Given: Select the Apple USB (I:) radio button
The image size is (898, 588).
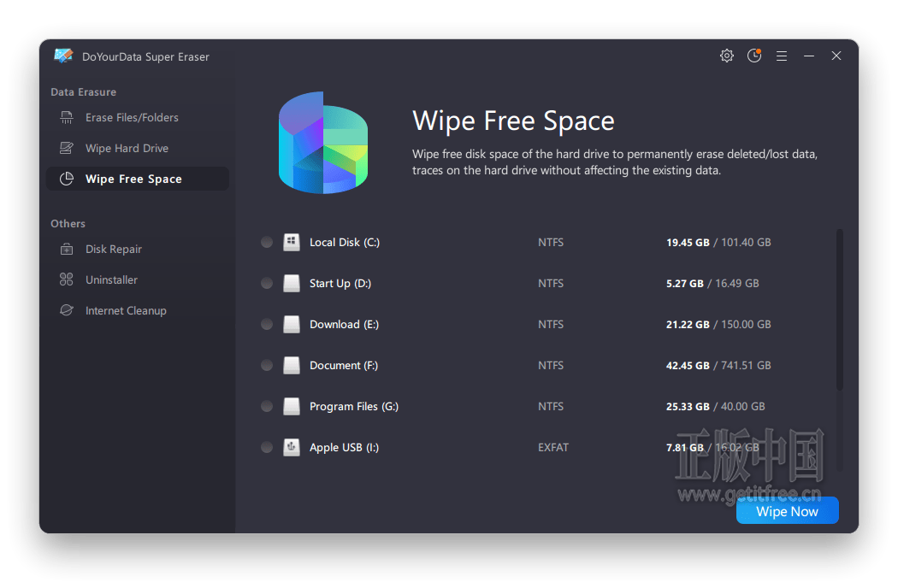Looking at the screenshot, I should point(267,447).
